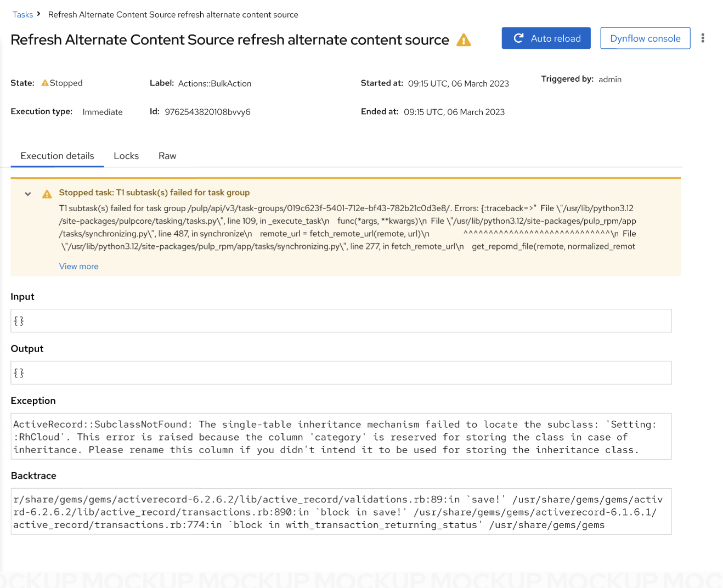This screenshot has height=588, width=723.
Task: Open the kebab actions menu
Action: 702,38
